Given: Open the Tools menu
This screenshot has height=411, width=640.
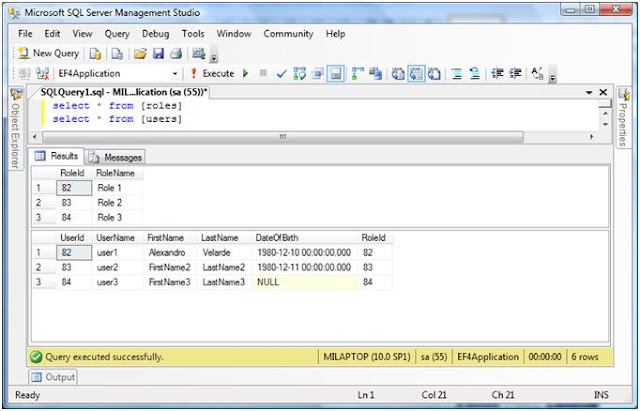Looking at the screenshot, I should point(193,33).
